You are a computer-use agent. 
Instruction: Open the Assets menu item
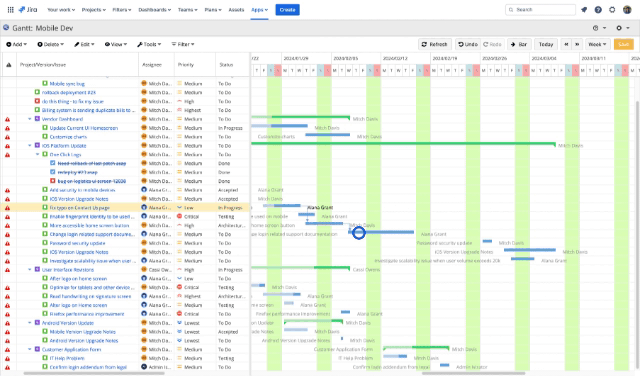236,10
